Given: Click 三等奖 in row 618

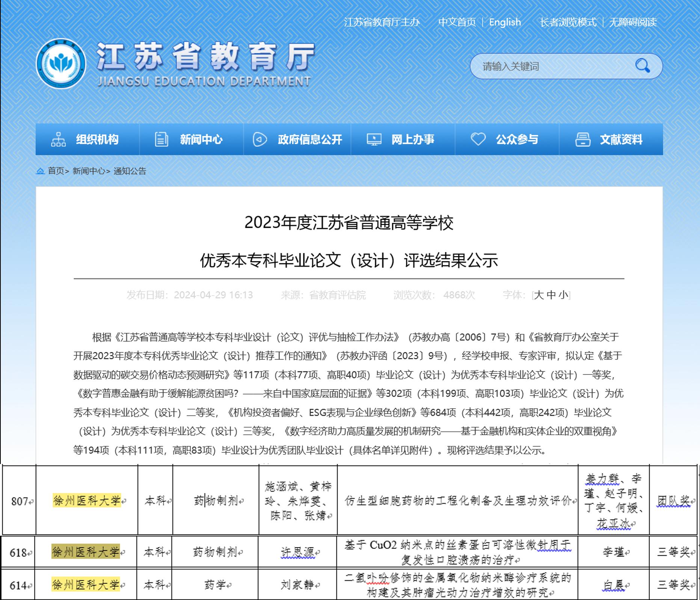Looking at the screenshot, I should (x=674, y=552).
